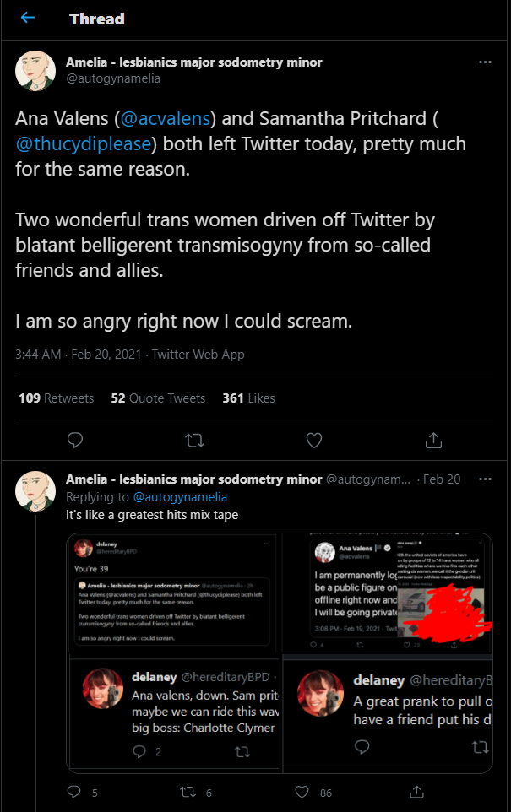The image size is (511, 812).
Task: Retweet the main tweet
Action: 195,440
